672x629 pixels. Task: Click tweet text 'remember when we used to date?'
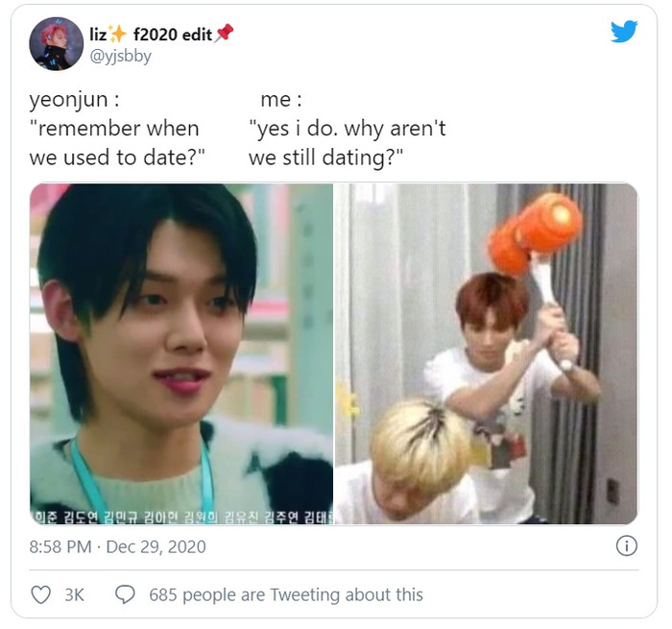pyautogui.click(x=117, y=143)
